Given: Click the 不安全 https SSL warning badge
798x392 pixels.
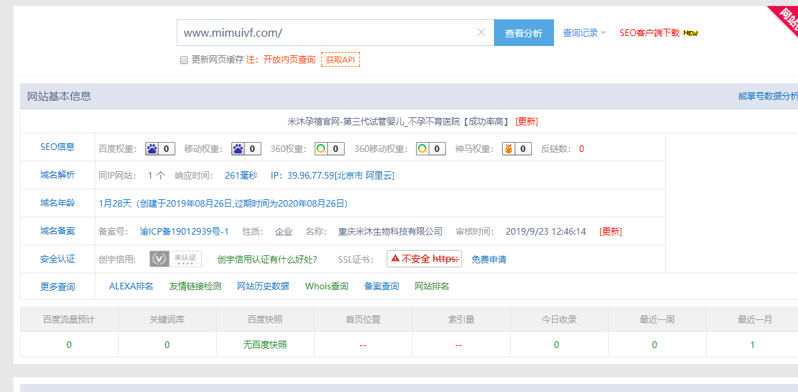Looking at the screenshot, I should pos(424,259).
